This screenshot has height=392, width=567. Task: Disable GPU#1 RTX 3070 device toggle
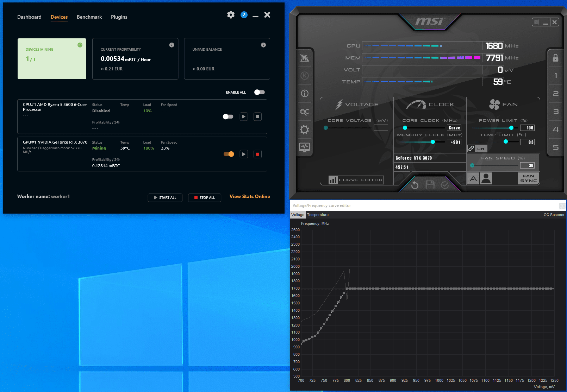(229, 154)
